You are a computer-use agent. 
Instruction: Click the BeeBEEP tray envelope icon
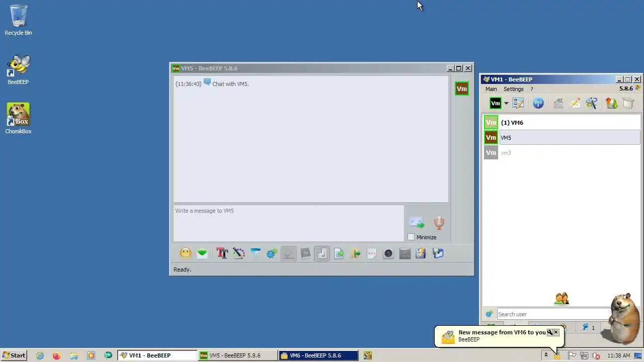pos(557,355)
